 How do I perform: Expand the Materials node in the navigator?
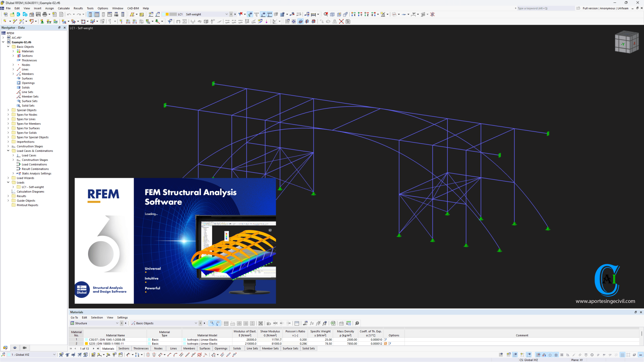(x=13, y=51)
